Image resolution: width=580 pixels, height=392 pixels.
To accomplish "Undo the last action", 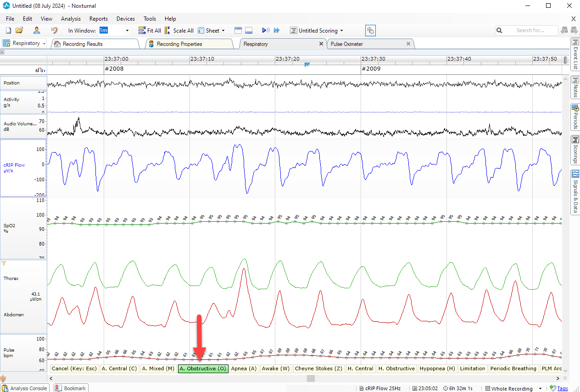I will coord(54,30).
